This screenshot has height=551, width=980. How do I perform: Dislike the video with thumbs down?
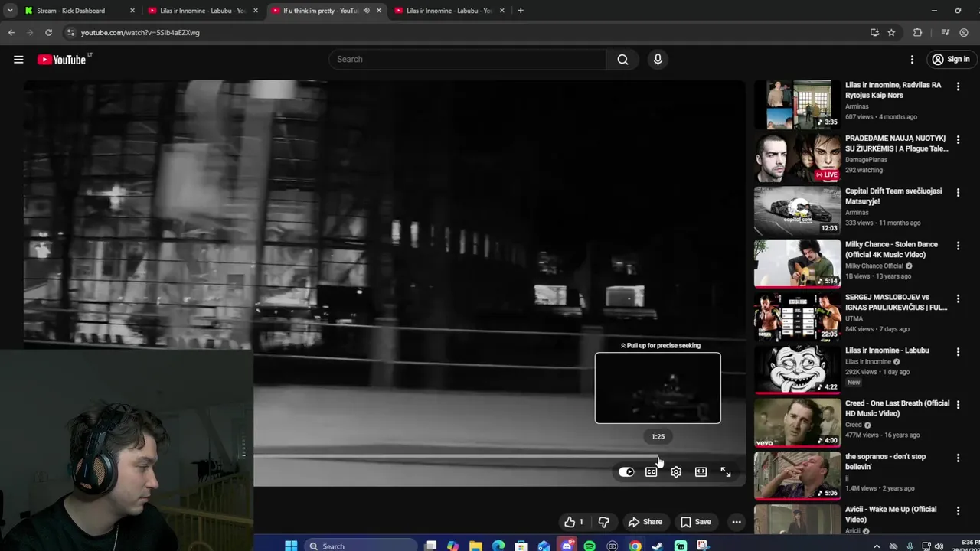[603, 522]
